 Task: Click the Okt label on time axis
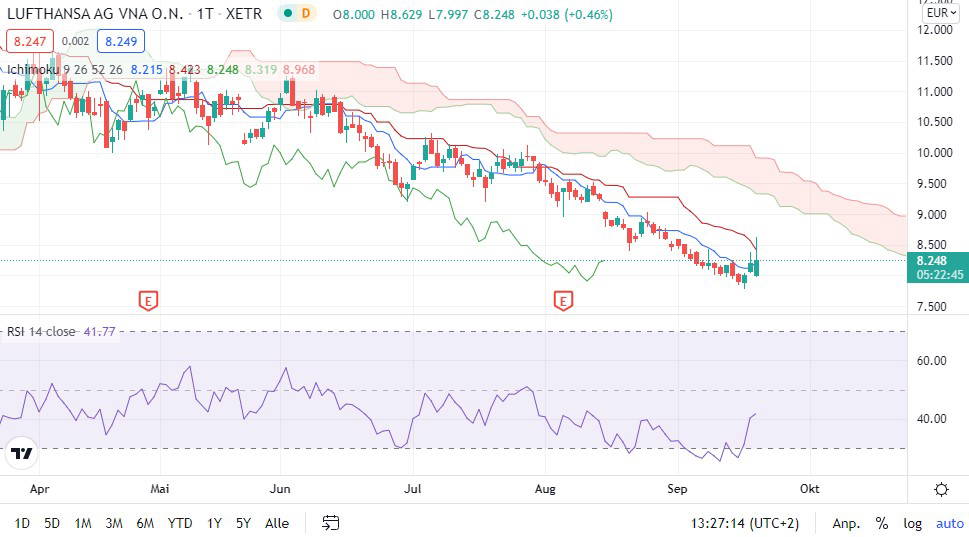pos(810,489)
